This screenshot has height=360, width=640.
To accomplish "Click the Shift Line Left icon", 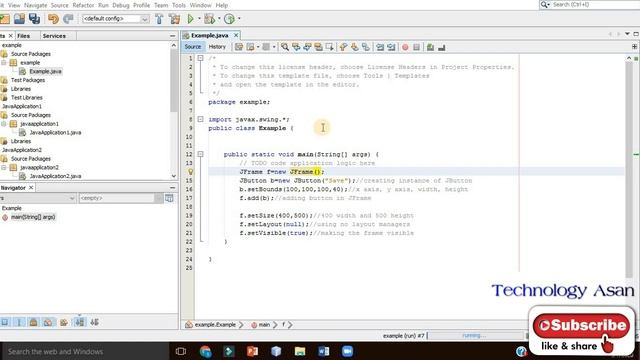I will coord(380,47).
